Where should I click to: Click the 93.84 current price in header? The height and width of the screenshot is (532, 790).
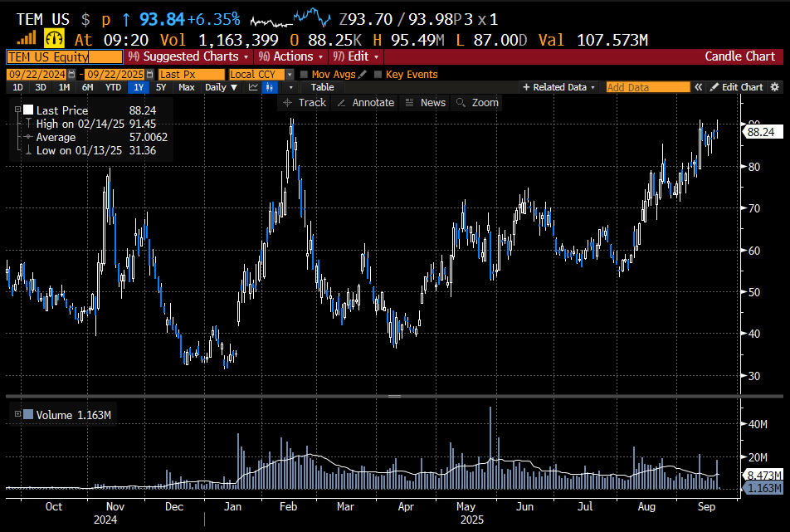[163, 19]
